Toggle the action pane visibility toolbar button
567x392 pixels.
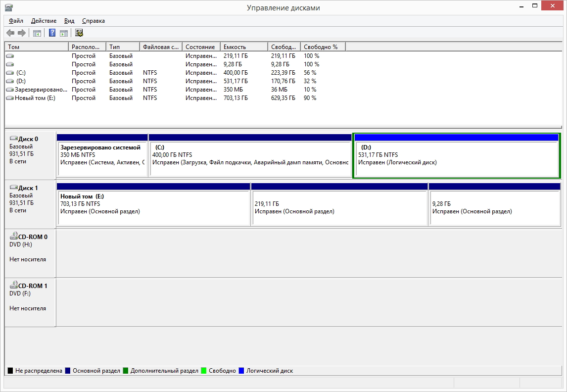tap(64, 33)
